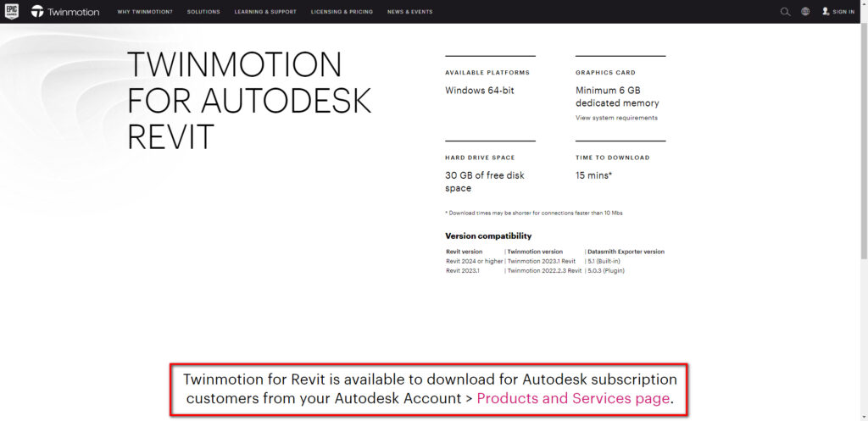This screenshot has width=868, height=421.
Task: Click the "Time to Download" label
Action: [613, 158]
